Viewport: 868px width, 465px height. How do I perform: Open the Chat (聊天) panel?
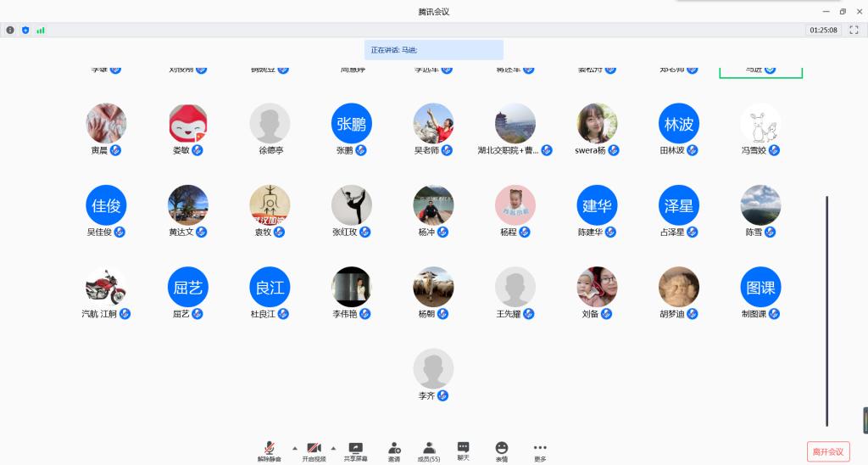click(x=463, y=448)
